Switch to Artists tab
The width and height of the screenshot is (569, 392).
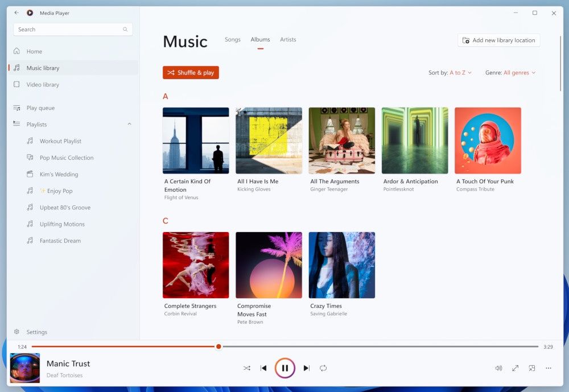pyautogui.click(x=288, y=39)
